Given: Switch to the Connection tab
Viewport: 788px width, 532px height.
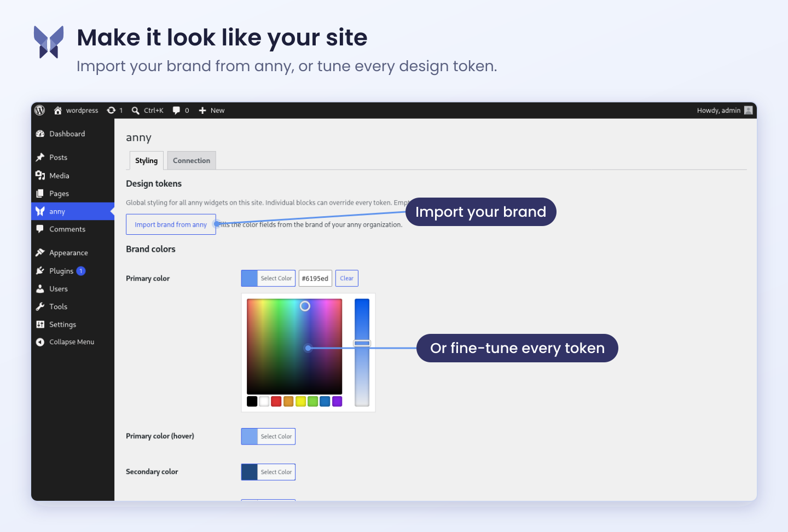Looking at the screenshot, I should [x=192, y=160].
